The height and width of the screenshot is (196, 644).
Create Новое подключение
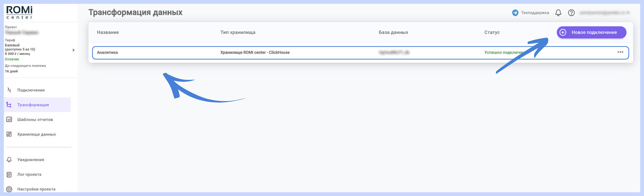point(591,32)
